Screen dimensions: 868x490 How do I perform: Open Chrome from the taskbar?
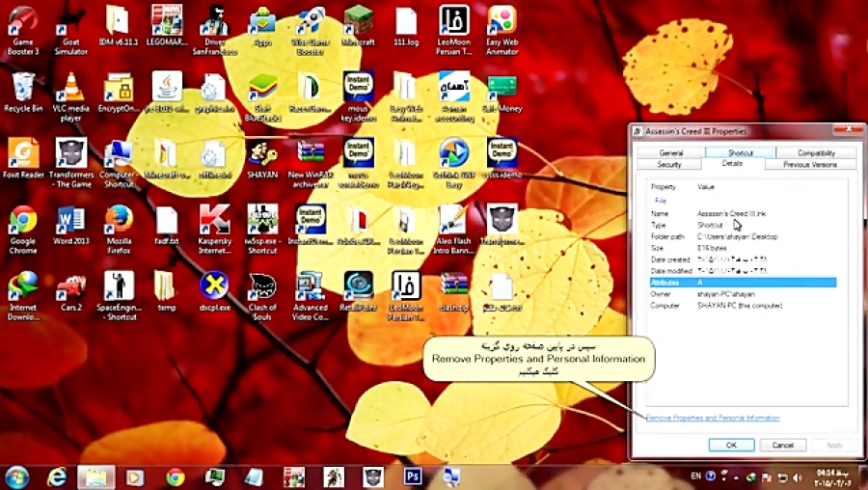pyautogui.click(x=176, y=477)
